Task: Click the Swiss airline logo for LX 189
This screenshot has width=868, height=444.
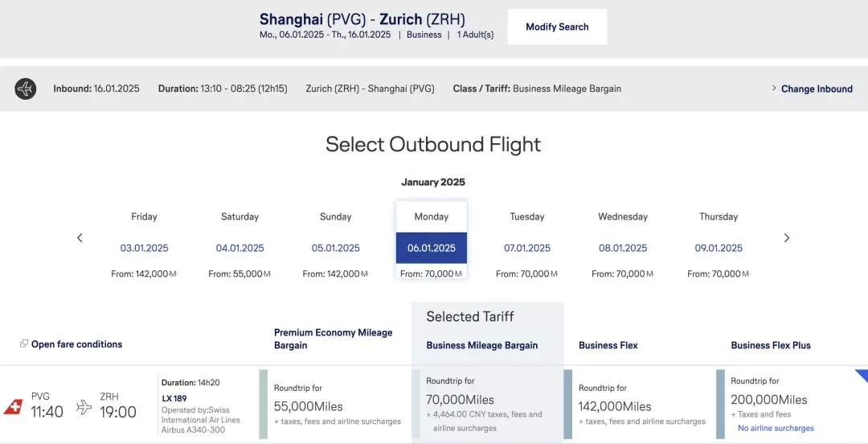Action: 14,407
